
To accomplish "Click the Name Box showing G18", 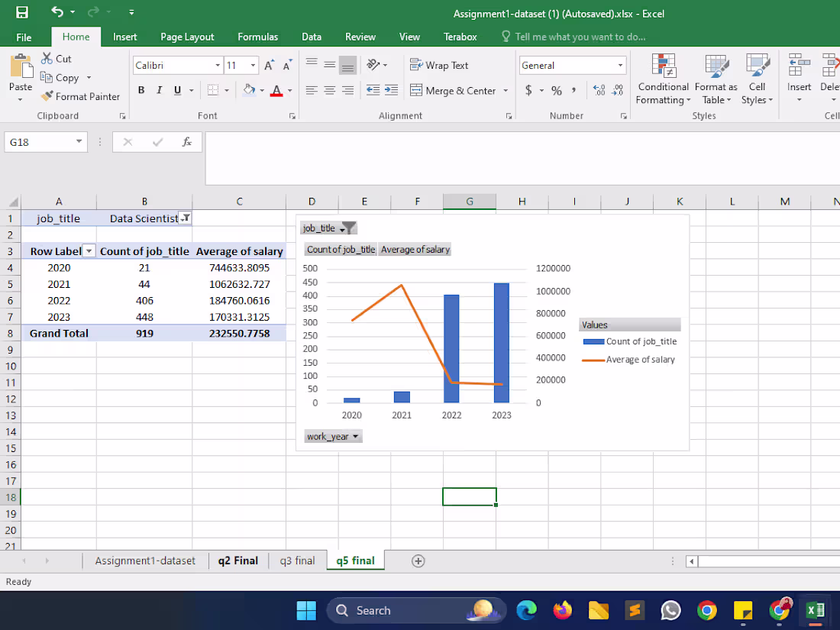I will pyautogui.click(x=46, y=142).
